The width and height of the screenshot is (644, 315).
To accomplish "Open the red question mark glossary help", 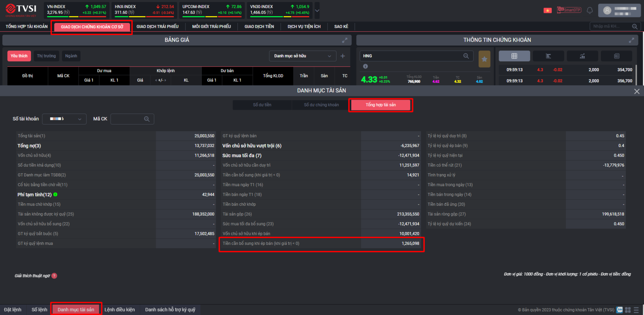I will click(x=54, y=276).
